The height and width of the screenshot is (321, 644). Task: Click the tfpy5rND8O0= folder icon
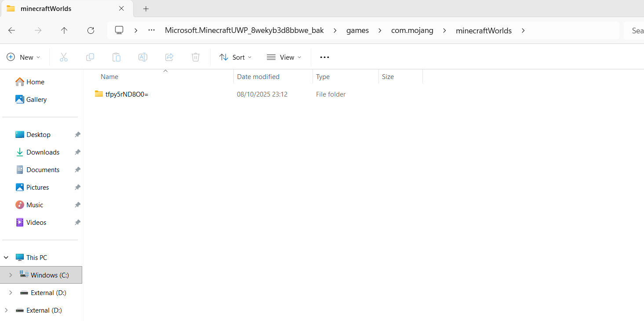(x=99, y=94)
